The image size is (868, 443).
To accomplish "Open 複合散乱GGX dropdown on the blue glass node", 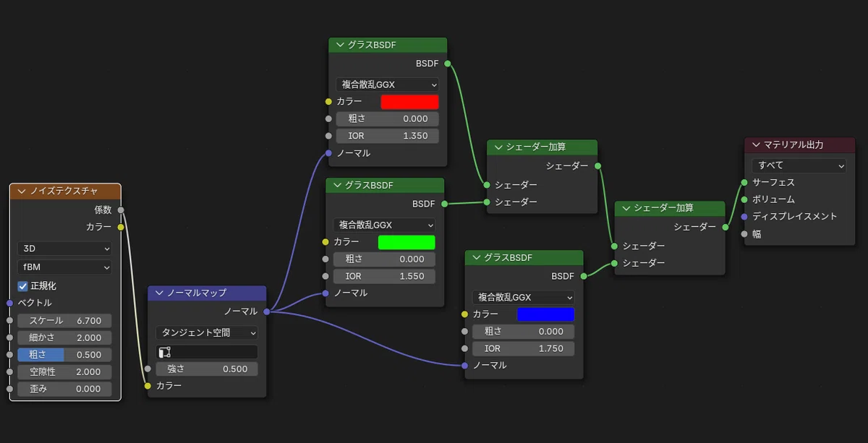I will click(524, 297).
